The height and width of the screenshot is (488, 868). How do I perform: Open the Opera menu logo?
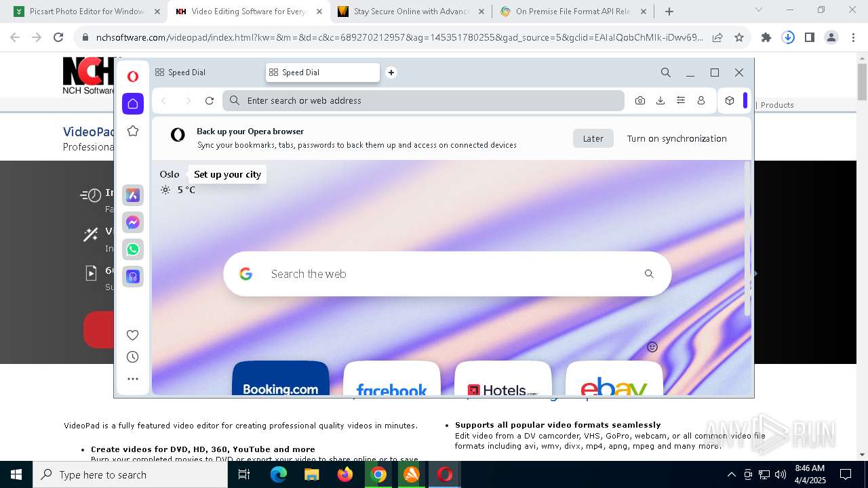pyautogui.click(x=133, y=77)
